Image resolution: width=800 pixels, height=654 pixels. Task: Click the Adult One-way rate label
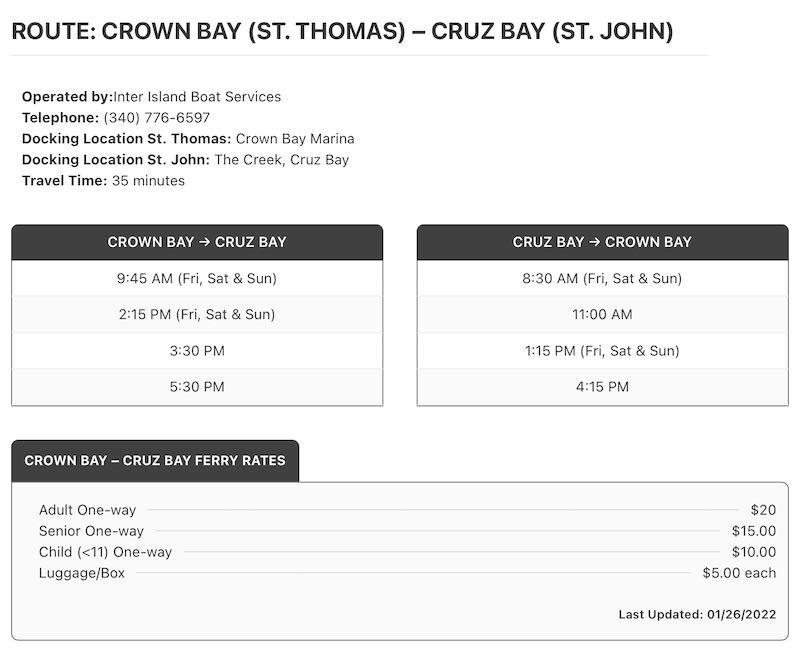[x=87, y=510]
